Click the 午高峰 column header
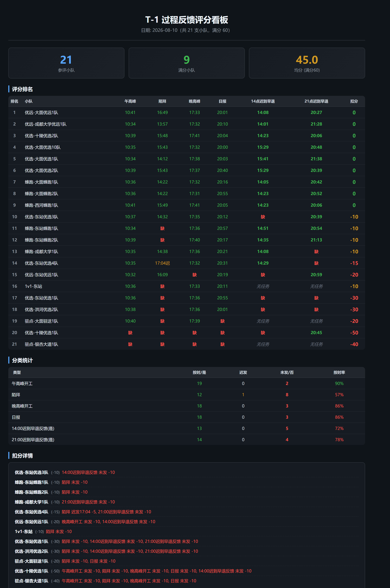This screenshot has width=390, height=588. pos(130,101)
